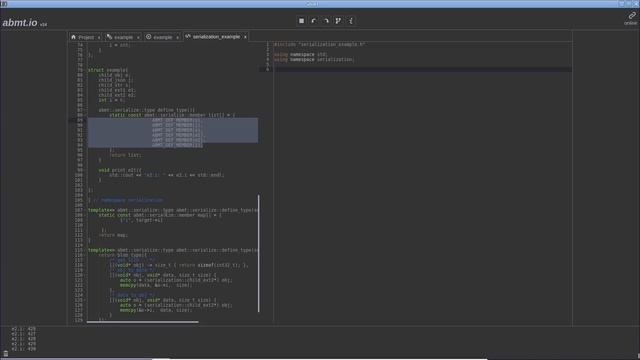Close the first example tab

138,38
